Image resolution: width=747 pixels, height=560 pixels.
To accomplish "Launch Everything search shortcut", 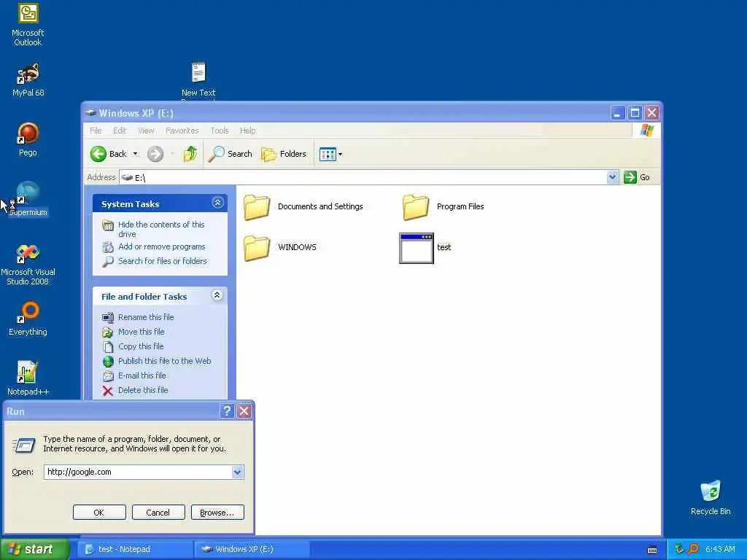I will [28, 319].
